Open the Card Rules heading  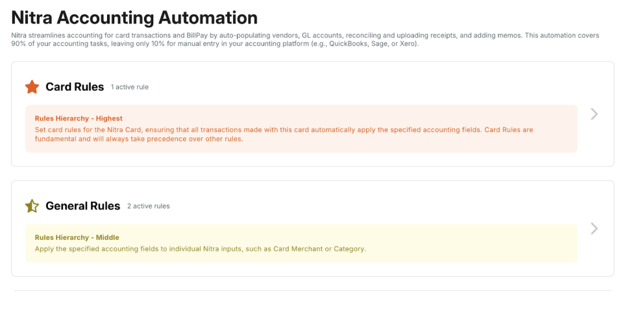75,86
